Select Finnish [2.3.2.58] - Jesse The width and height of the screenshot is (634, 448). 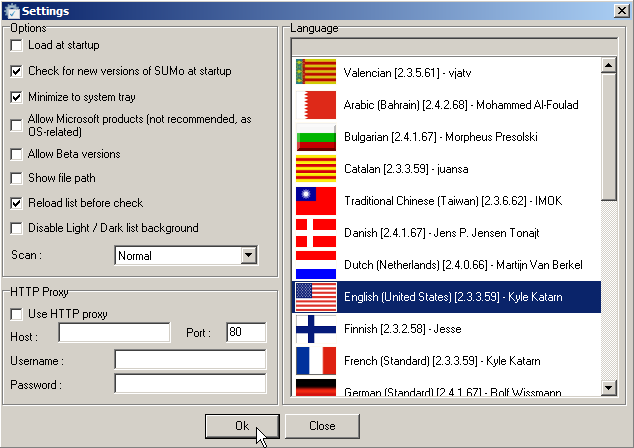pyautogui.click(x=446, y=329)
